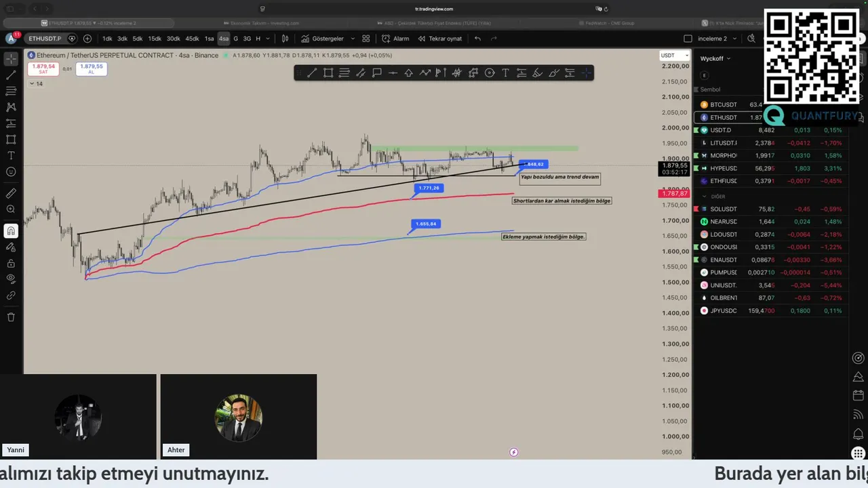The image size is (868, 488).
Task: Select NEARUSD row in the watchlist
Action: click(770, 222)
